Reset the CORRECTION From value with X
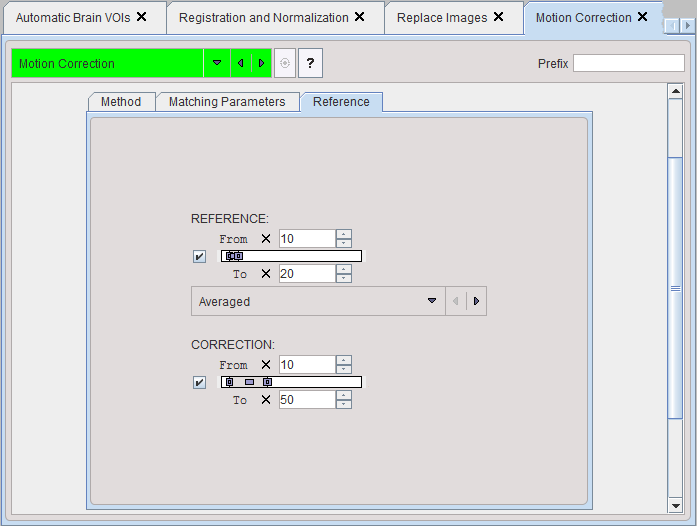The height and width of the screenshot is (526, 697). coord(266,365)
